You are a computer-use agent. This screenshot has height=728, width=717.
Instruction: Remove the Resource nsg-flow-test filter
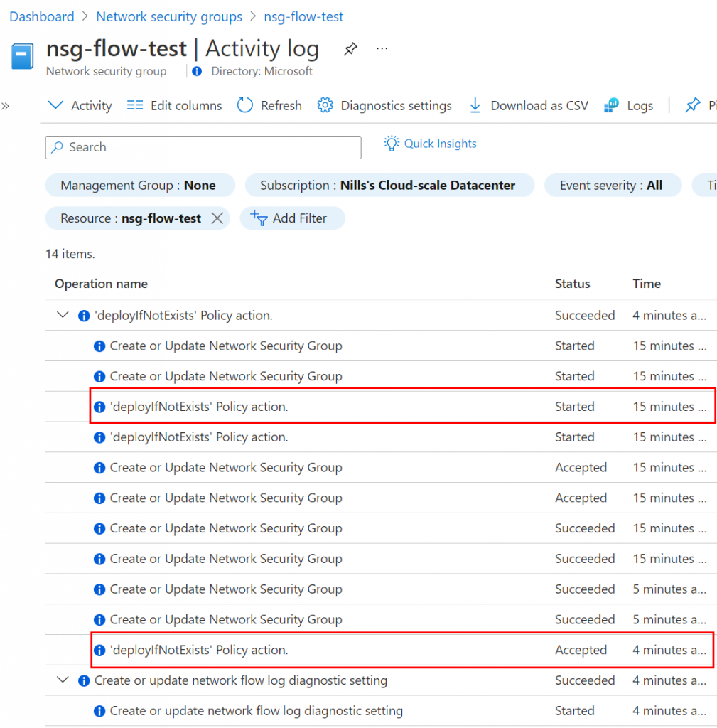tap(217, 218)
